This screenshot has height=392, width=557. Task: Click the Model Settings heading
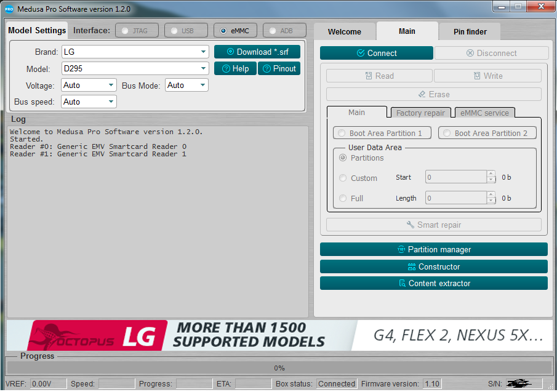tap(37, 30)
